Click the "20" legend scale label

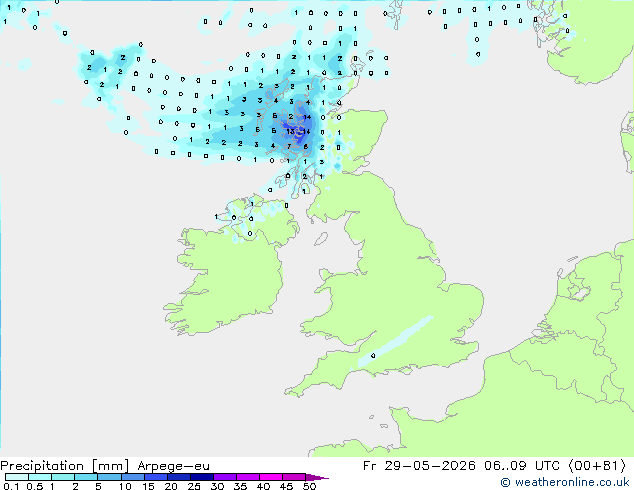tap(171, 486)
